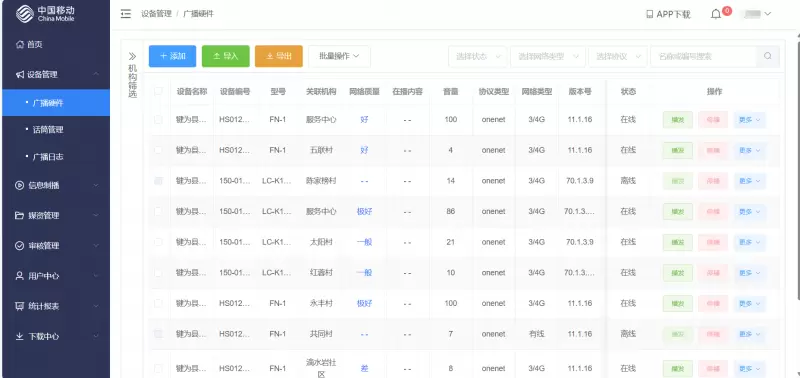Screen dimensions: 800x378
Task: Click the APP下载 phone icon
Action: pos(649,14)
